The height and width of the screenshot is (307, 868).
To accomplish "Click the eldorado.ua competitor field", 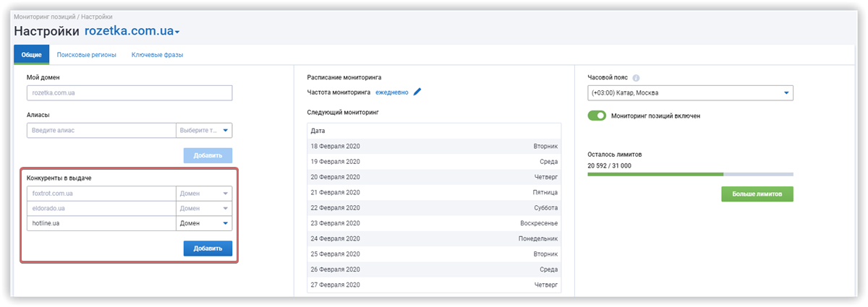I will tap(101, 209).
